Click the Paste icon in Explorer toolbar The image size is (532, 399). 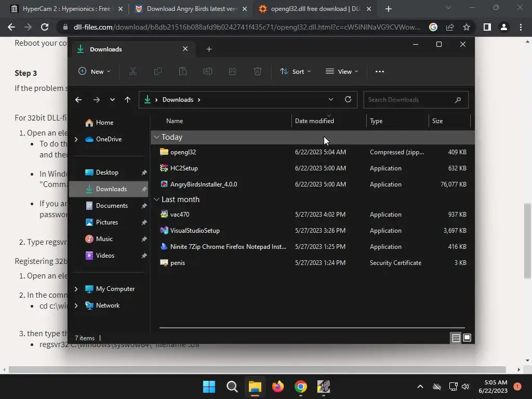(182, 72)
